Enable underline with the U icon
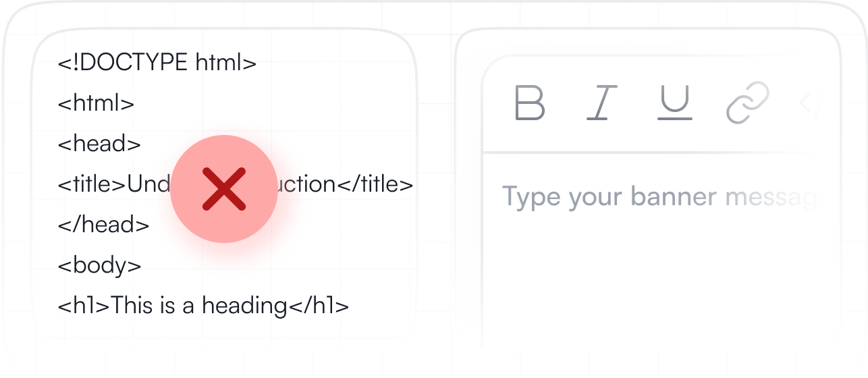Image resolution: width=868 pixels, height=378 pixels. [x=674, y=103]
